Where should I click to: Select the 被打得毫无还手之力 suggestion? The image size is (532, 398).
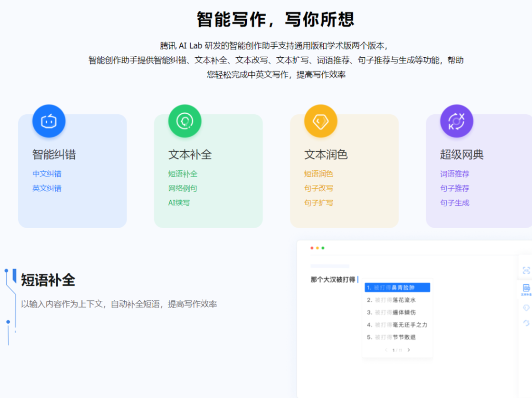click(397, 325)
